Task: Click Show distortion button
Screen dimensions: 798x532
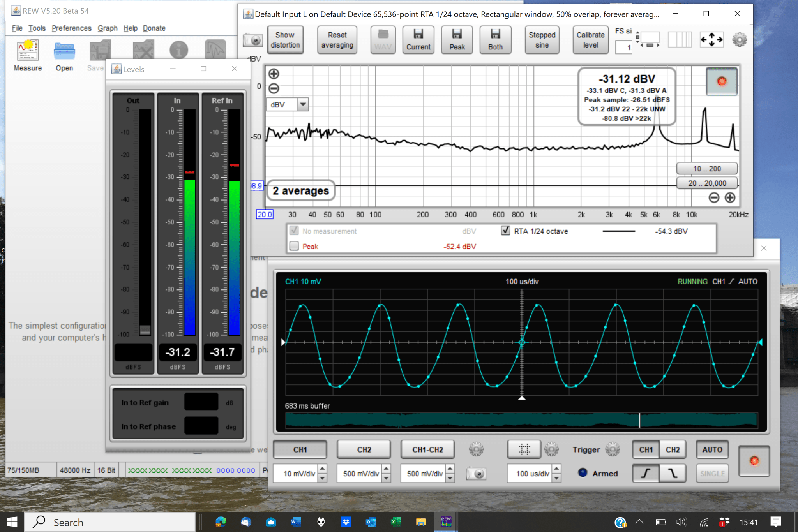Action: [285, 40]
